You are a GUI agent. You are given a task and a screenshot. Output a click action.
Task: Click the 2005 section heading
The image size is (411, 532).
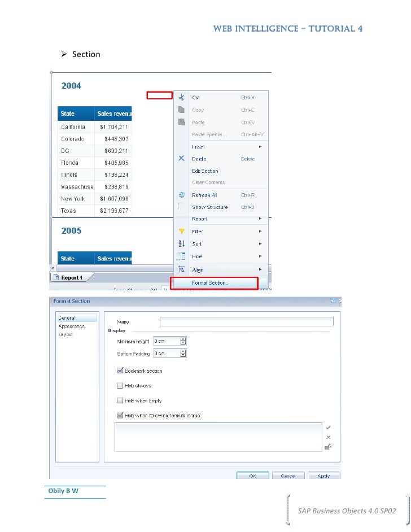[71, 231]
